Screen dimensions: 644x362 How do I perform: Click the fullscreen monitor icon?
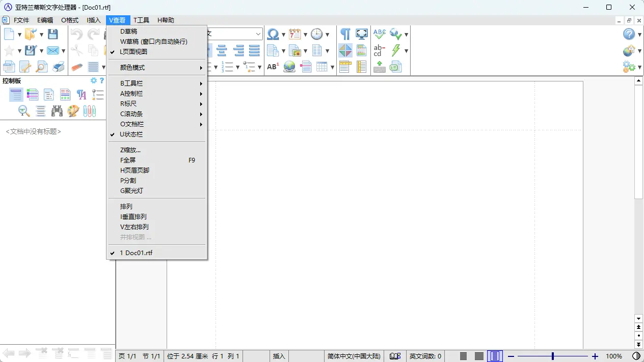362,34
